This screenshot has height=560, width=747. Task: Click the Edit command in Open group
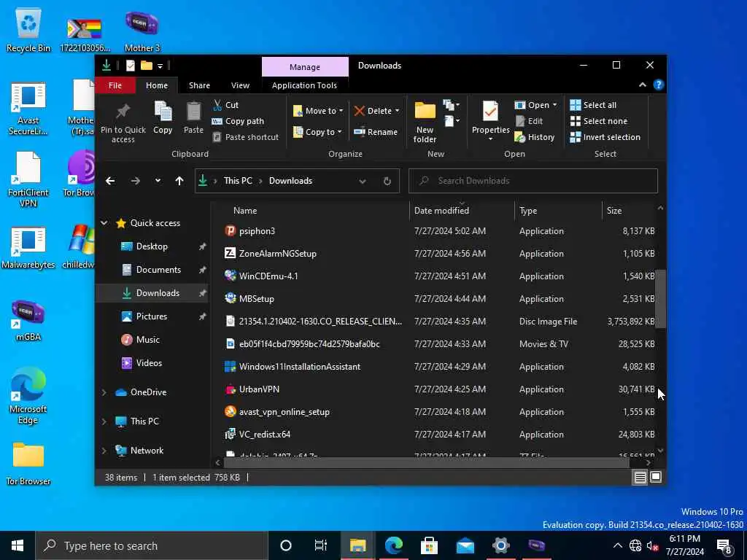[529, 121]
